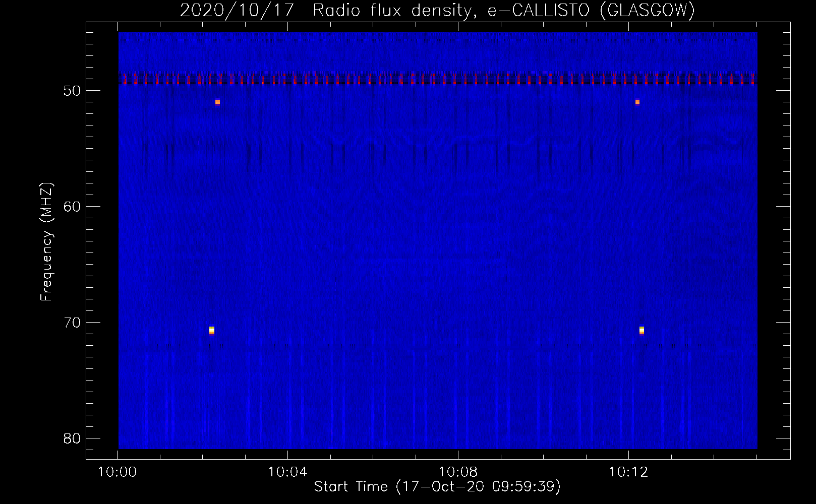Click the bright burst near 70 MHz after 10:12
This screenshot has height=504, width=816.
click(642, 330)
